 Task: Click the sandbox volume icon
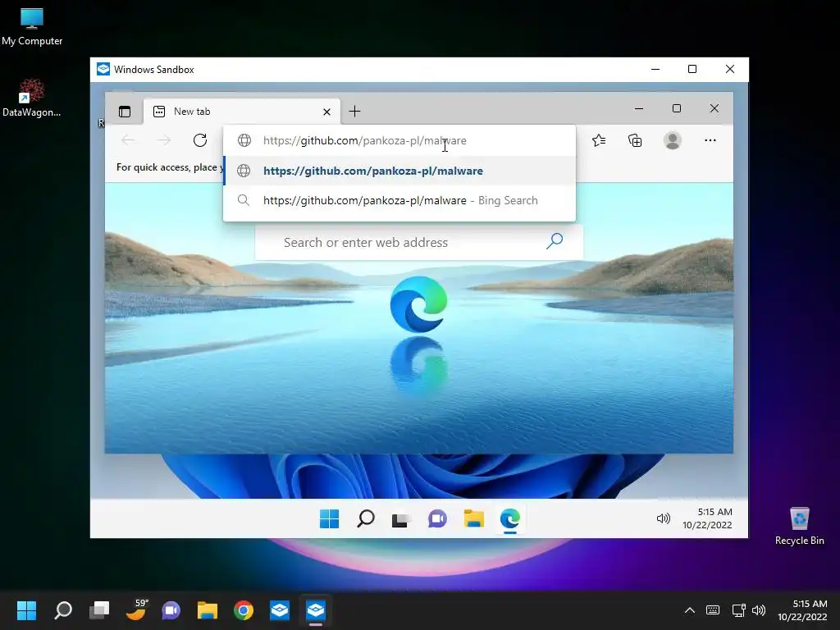pyautogui.click(x=663, y=518)
